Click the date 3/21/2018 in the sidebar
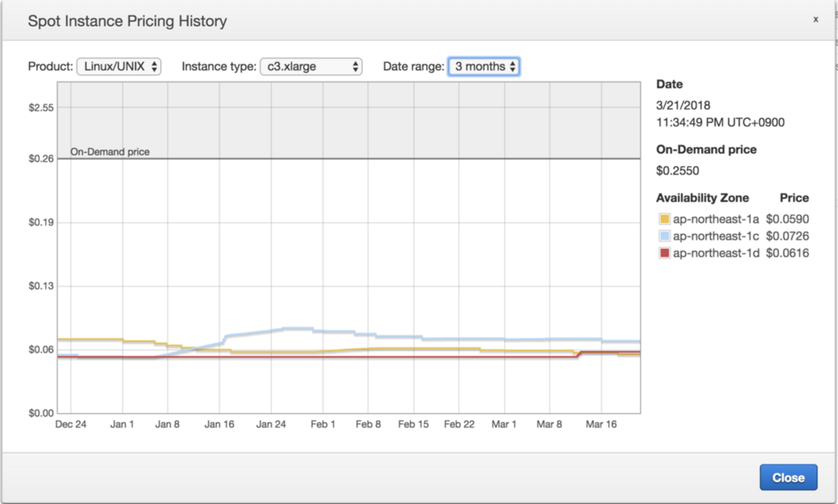This screenshot has width=838, height=504. tap(683, 105)
